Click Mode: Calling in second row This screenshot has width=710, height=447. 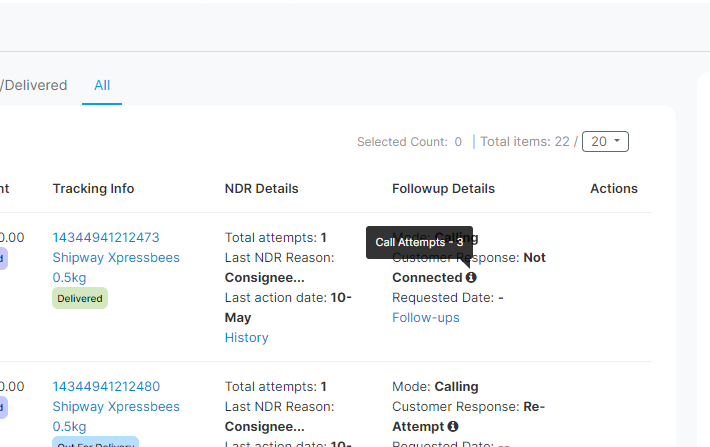coord(435,386)
